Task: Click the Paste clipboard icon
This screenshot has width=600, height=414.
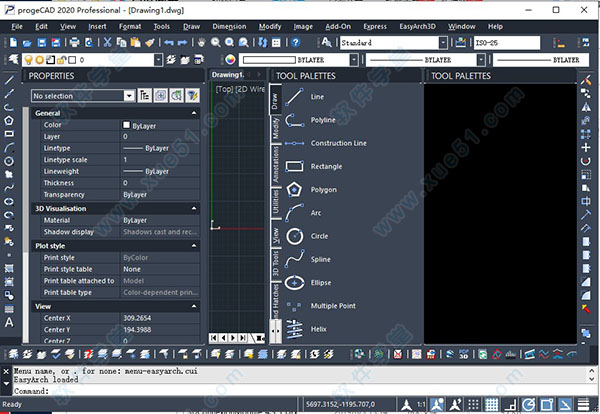Action: coord(135,42)
